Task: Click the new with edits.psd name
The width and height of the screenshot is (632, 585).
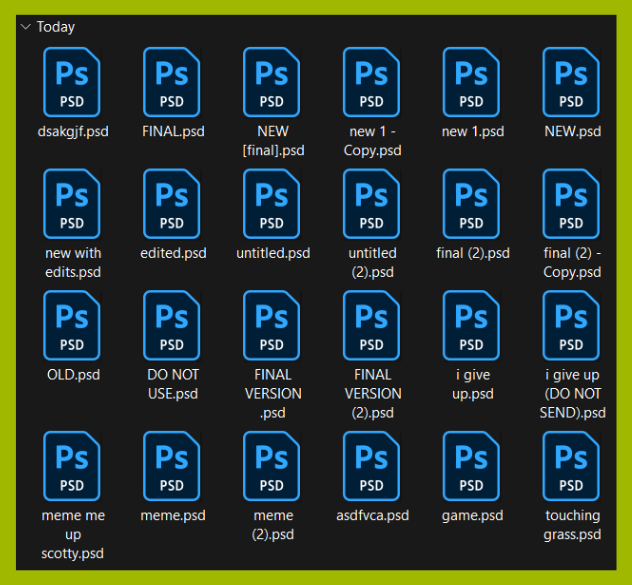Action: [73, 262]
